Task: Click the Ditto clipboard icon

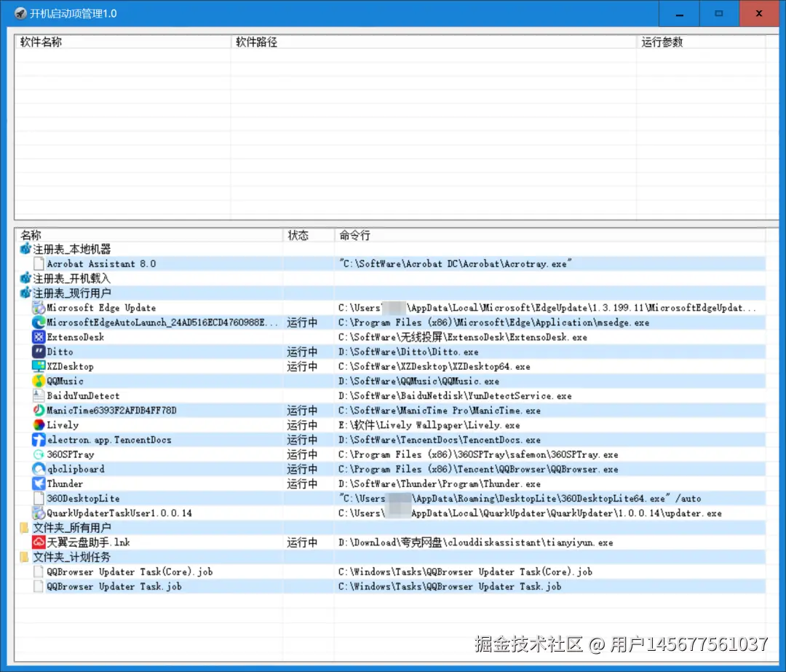Action: click(39, 352)
